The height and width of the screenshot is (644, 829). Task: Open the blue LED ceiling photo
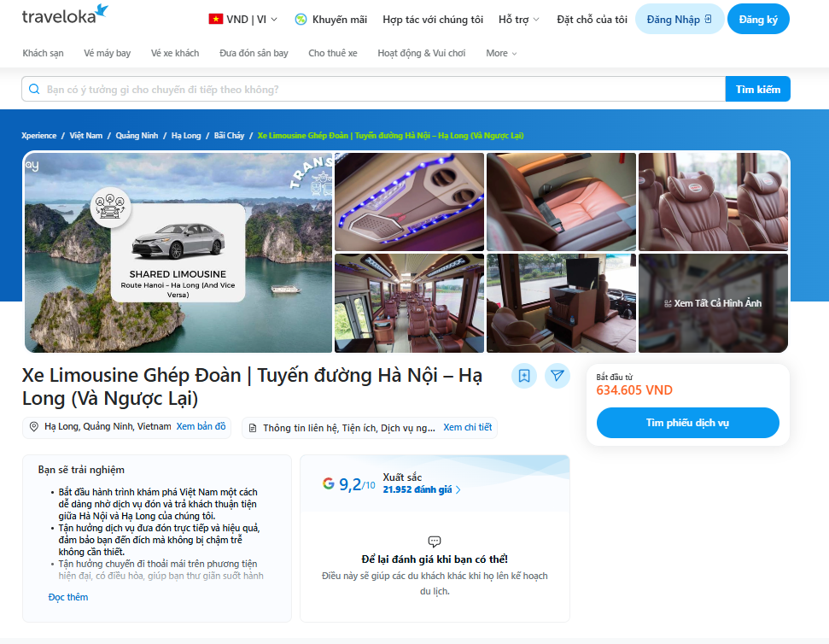pyautogui.click(x=409, y=202)
